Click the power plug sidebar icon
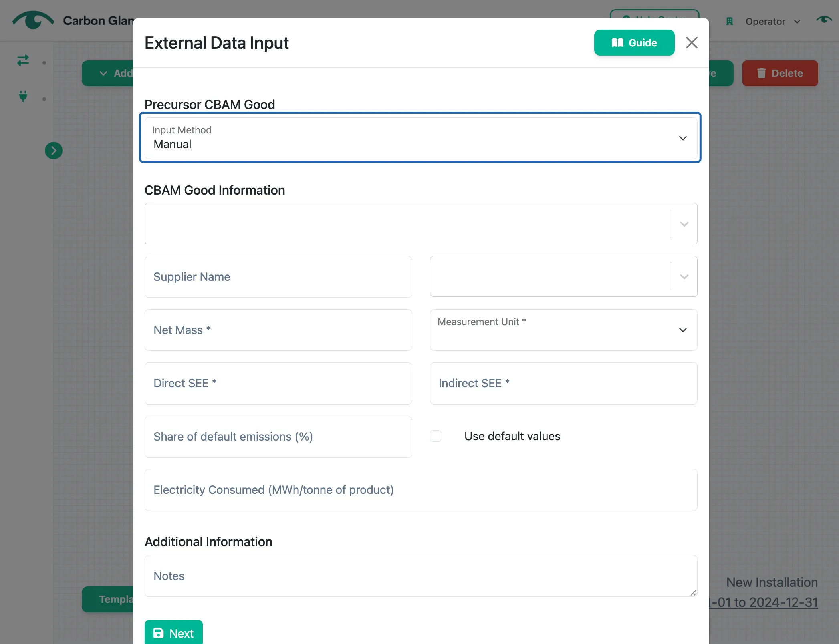Viewport: 839px width, 644px height. (x=23, y=96)
